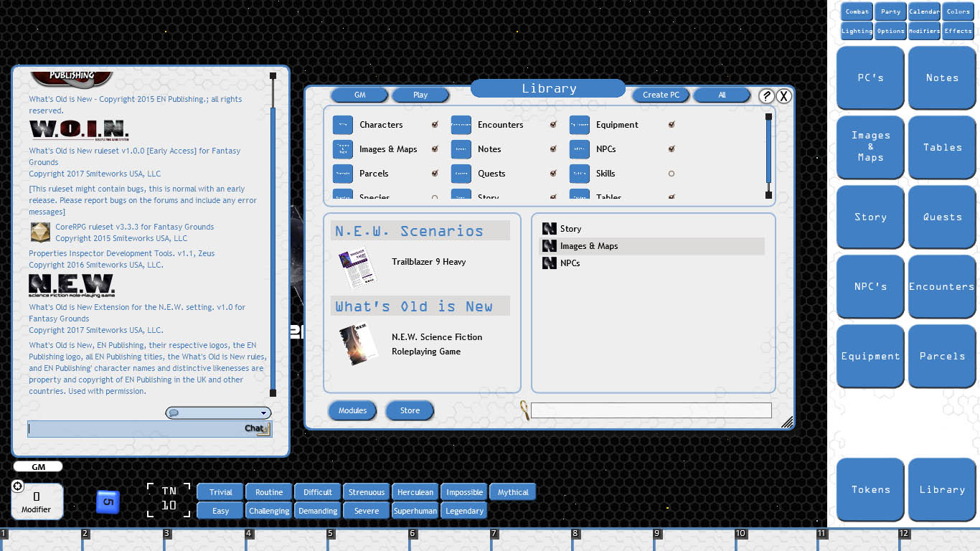Switch to the Play tab in the Library

coord(420,94)
